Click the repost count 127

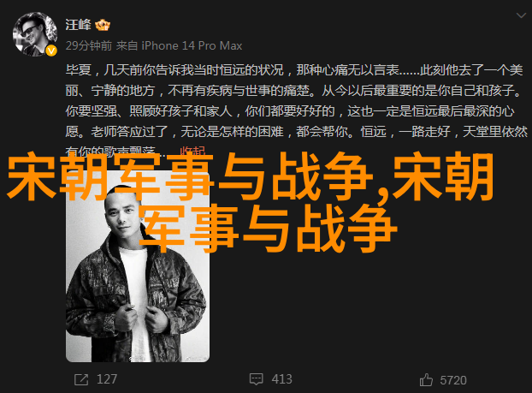pos(107,379)
